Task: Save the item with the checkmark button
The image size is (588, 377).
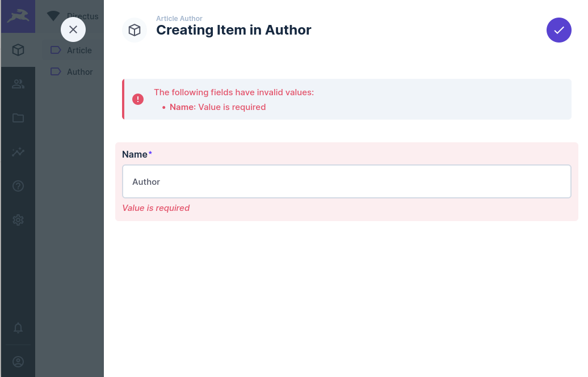Action: coord(558,29)
